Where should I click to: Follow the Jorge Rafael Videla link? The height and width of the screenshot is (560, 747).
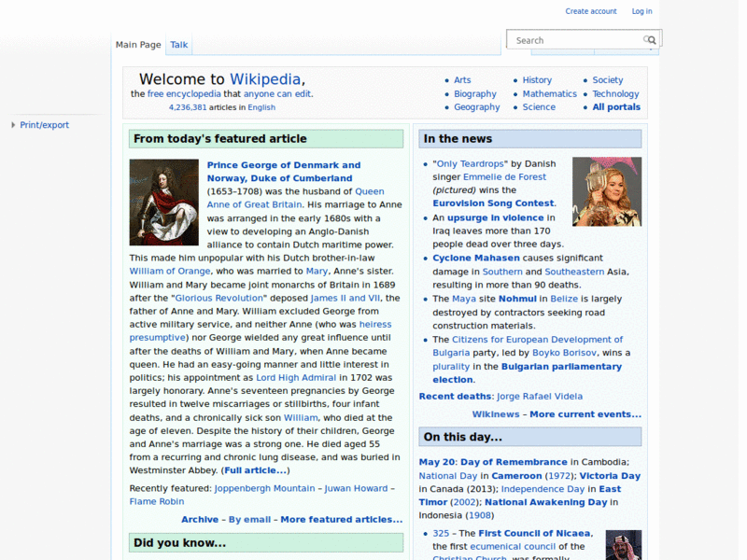pyautogui.click(x=540, y=396)
